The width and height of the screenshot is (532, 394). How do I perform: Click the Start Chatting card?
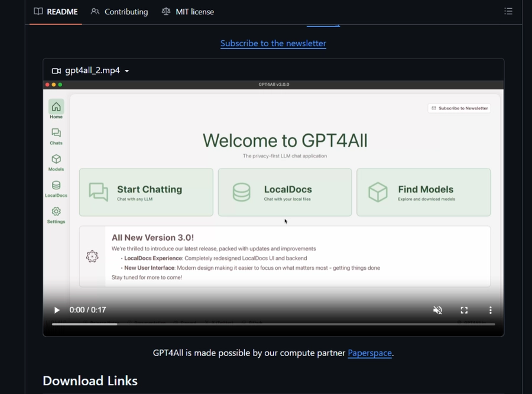(146, 192)
